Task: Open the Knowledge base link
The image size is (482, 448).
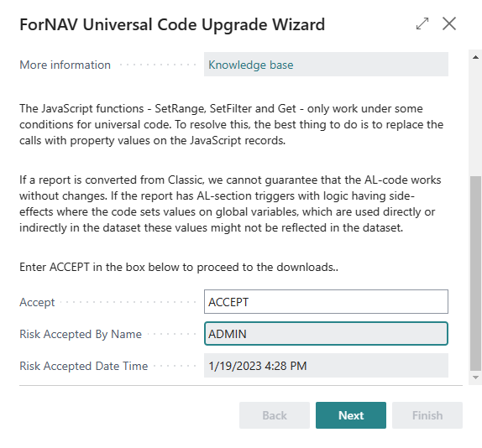Action: [251, 65]
